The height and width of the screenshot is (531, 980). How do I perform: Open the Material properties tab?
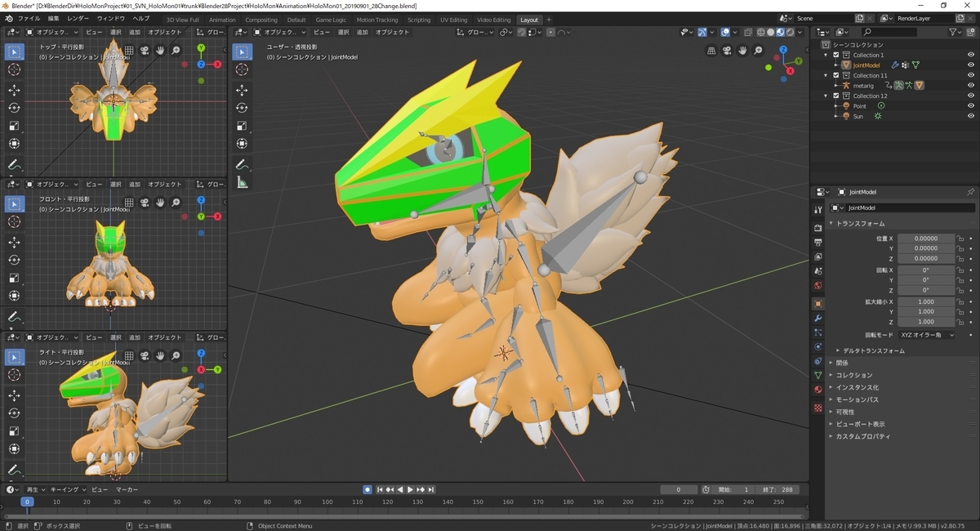tap(818, 390)
